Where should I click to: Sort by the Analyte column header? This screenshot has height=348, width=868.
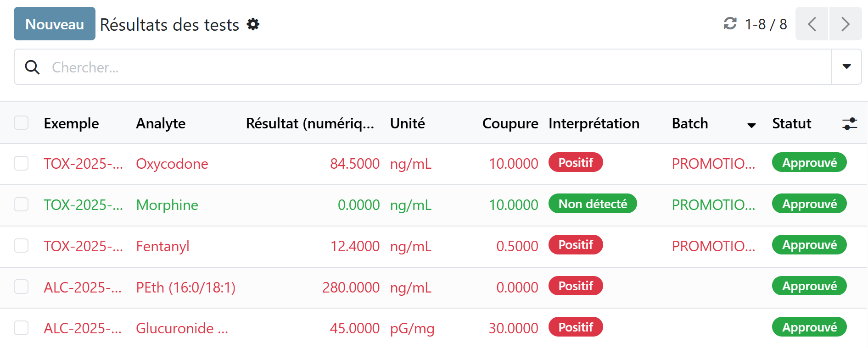[x=161, y=123]
